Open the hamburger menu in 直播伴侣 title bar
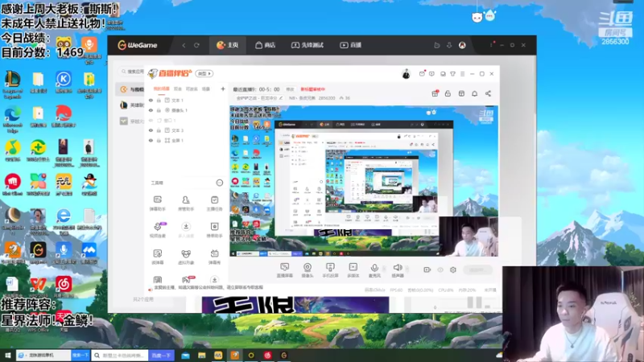This screenshot has width=644, height=362. [462, 74]
